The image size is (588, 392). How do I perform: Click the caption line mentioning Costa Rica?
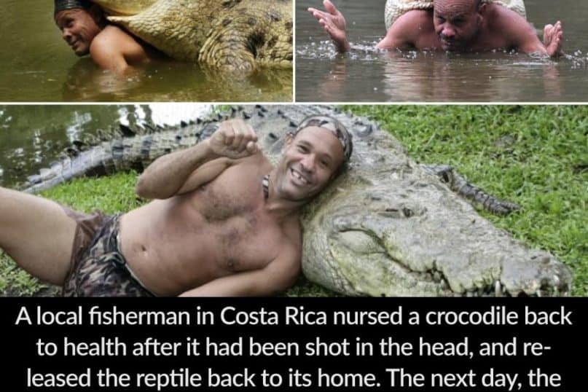click(x=294, y=316)
